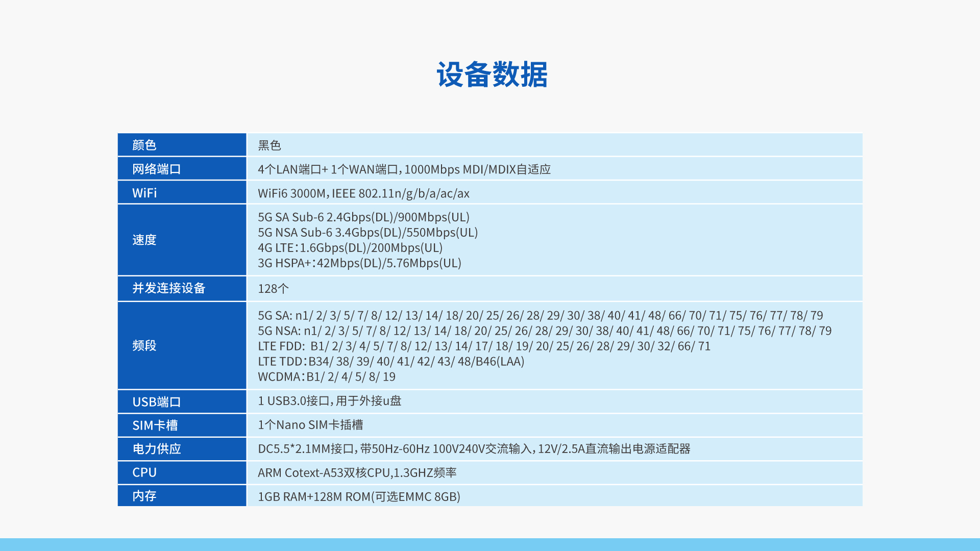This screenshot has width=980, height=551.
Task: Click the LTE FDD: B1 band list
Action: 484,346
